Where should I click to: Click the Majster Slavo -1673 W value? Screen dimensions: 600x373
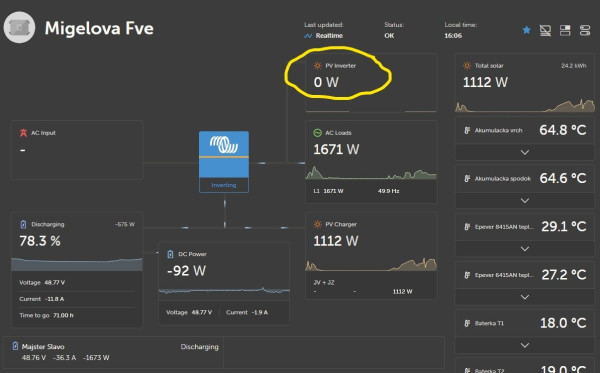pos(96,358)
